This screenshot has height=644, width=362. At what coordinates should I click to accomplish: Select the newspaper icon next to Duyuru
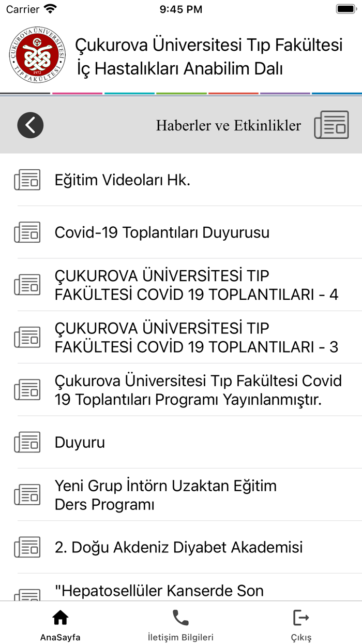tap(27, 442)
